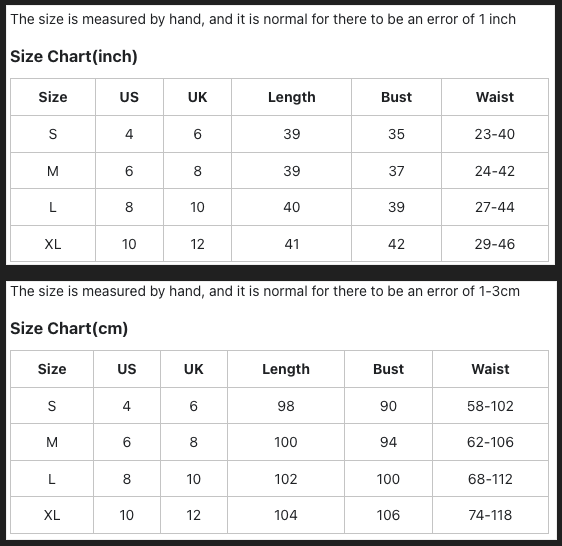Click length value 41 in inch table

[x=292, y=244]
